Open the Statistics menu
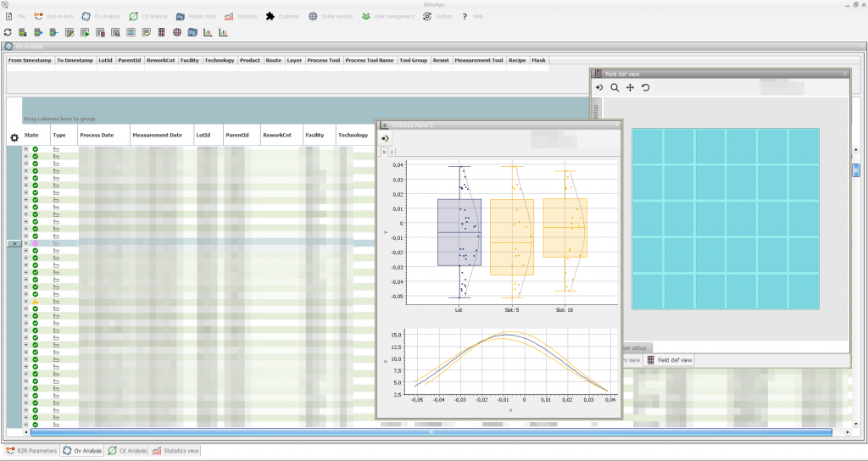868x461 pixels. [241, 17]
